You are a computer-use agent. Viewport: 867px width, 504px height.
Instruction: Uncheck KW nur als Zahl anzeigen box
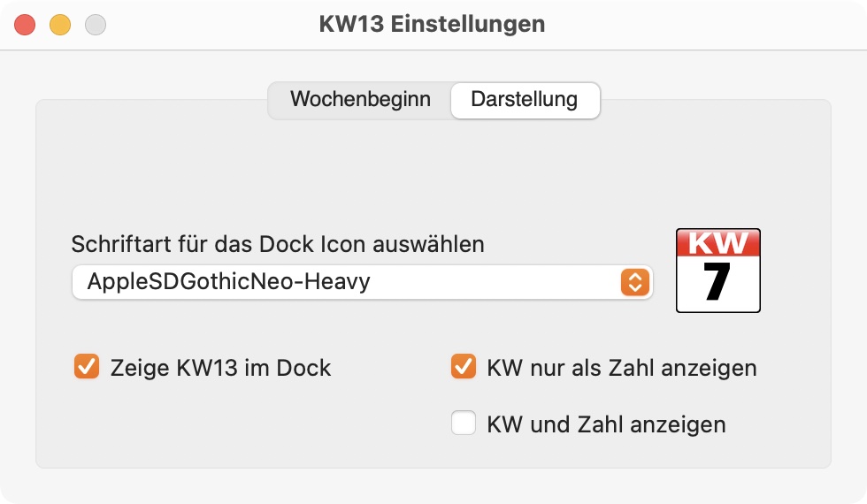[464, 367]
